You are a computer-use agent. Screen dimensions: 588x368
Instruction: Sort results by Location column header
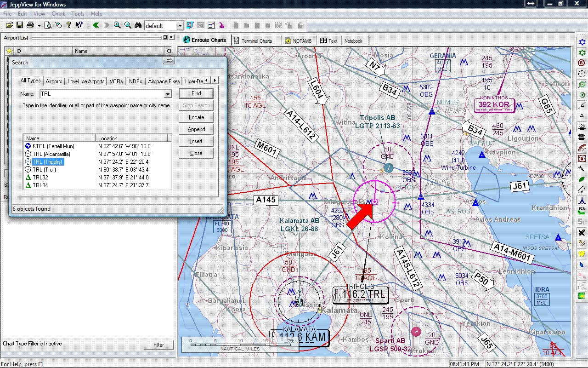click(x=131, y=138)
